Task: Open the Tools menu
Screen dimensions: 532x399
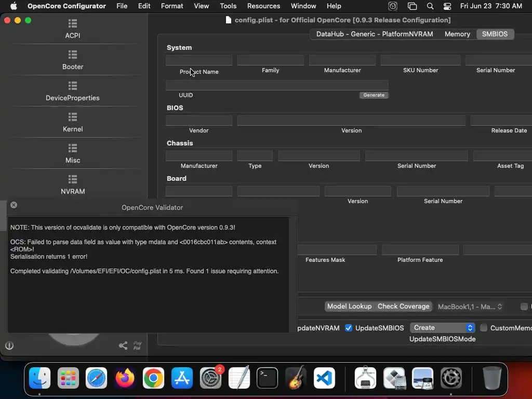Action: click(x=228, y=6)
